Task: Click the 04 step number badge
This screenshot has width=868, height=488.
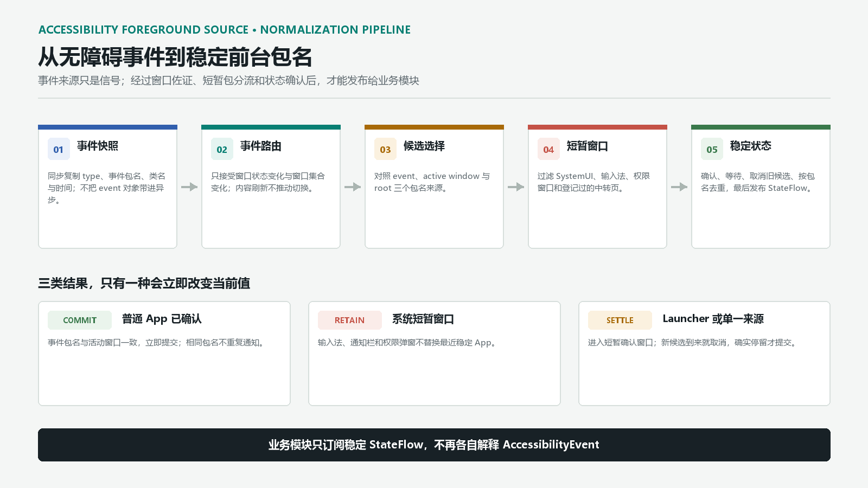Action: [x=548, y=149]
